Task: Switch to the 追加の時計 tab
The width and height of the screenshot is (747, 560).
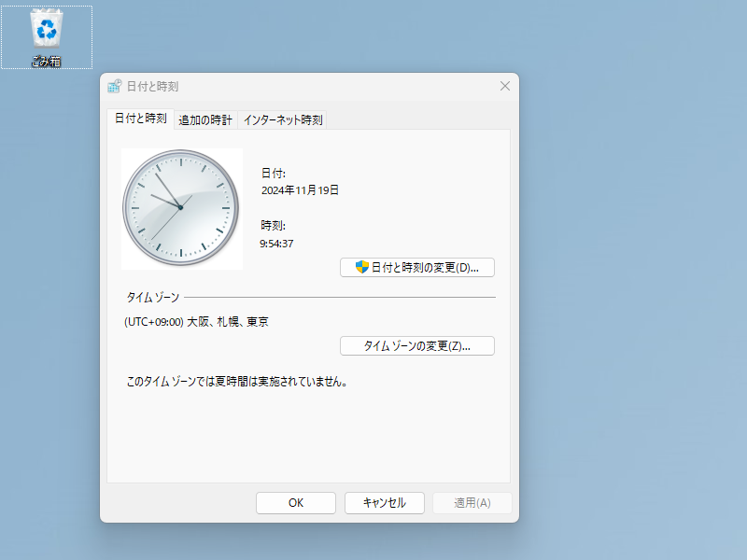Action: pos(205,119)
